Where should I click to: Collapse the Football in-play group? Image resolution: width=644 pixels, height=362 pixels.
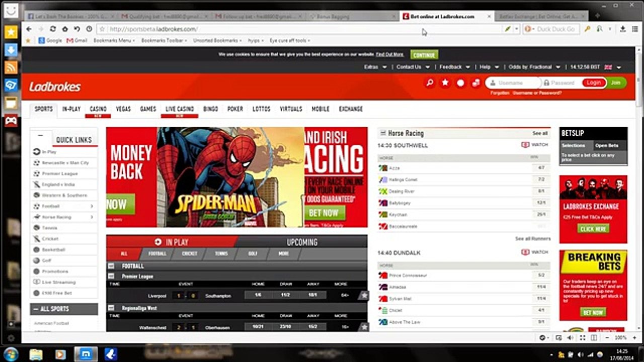pos(111,265)
